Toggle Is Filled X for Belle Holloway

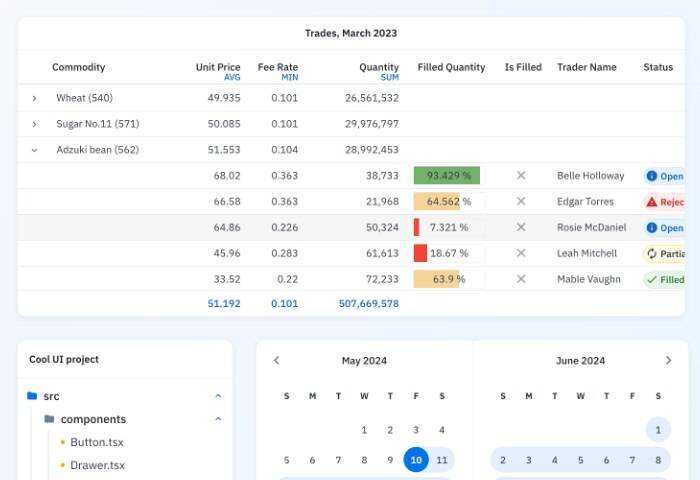pyautogui.click(x=521, y=176)
